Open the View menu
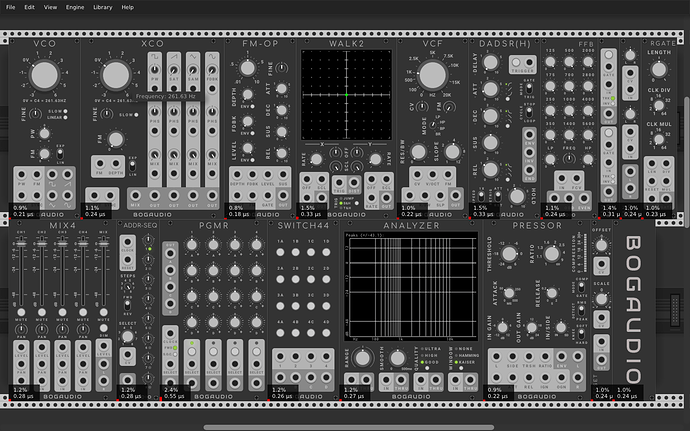Viewport: 690px width, 431px height. 50,7
